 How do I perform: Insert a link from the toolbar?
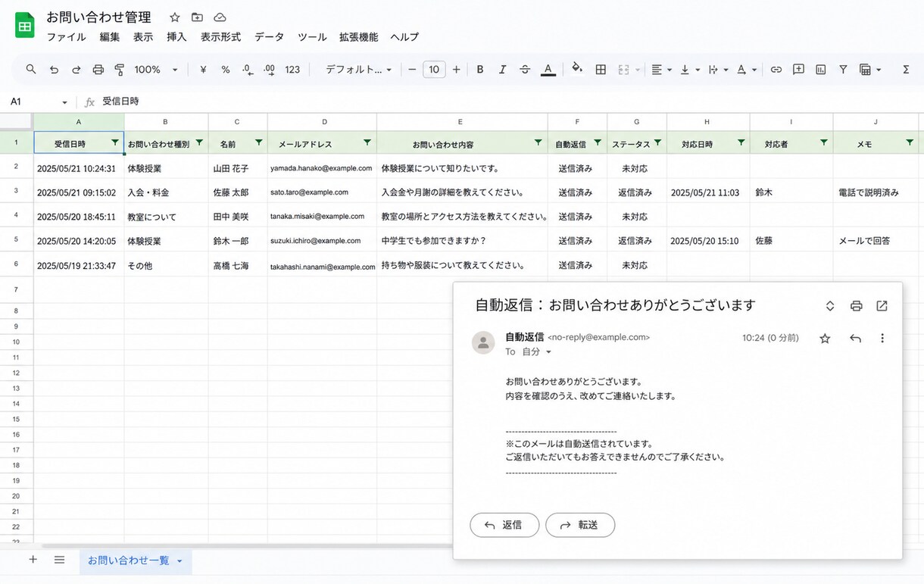[776, 69]
